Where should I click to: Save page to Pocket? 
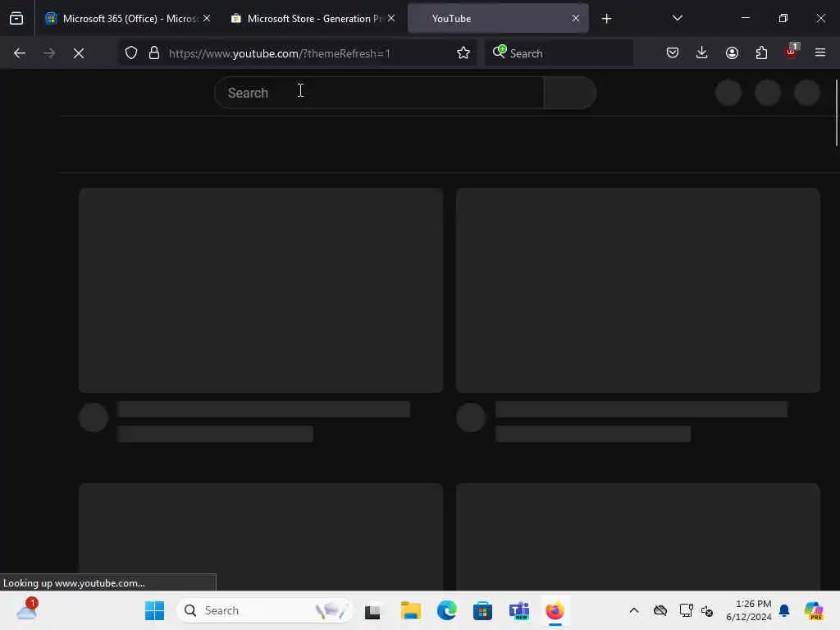pos(673,52)
